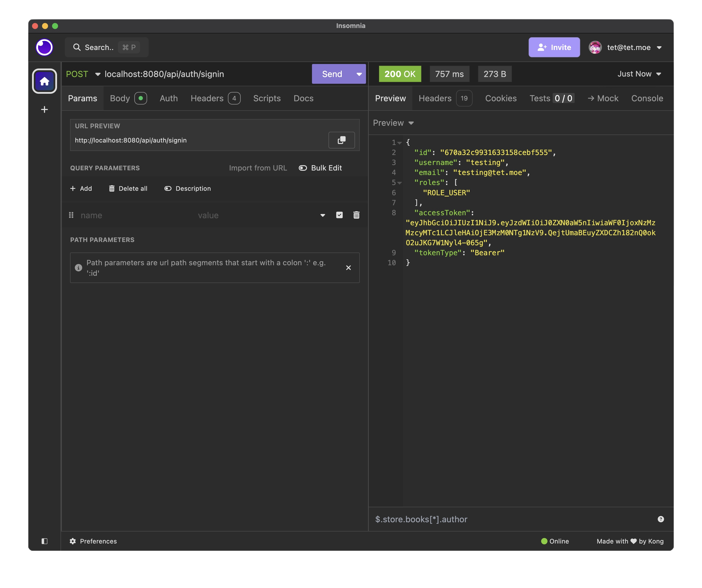Collapse the sidebar with the bottom-left panel icon
The width and height of the screenshot is (702, 588).
(45, 541)
